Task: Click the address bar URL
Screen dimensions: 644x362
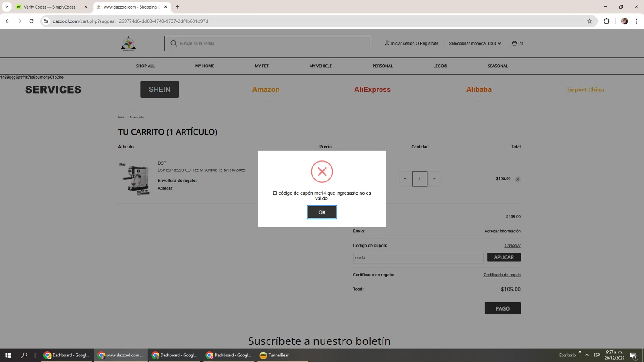Action: click(x=130, y=21)
